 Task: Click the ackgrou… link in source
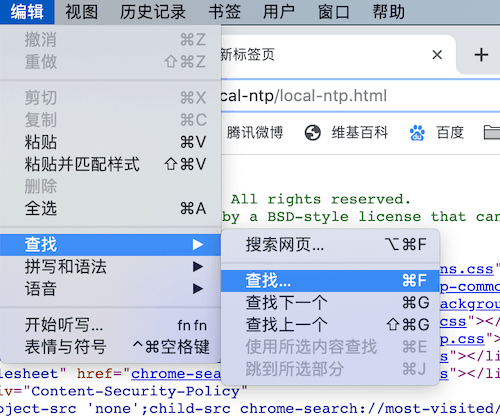(x=470, y=304)
